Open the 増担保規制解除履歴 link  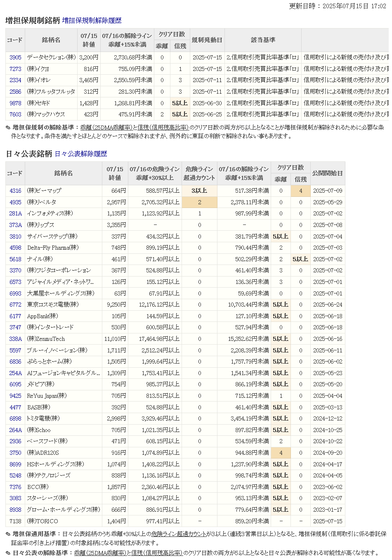point(92,20)
